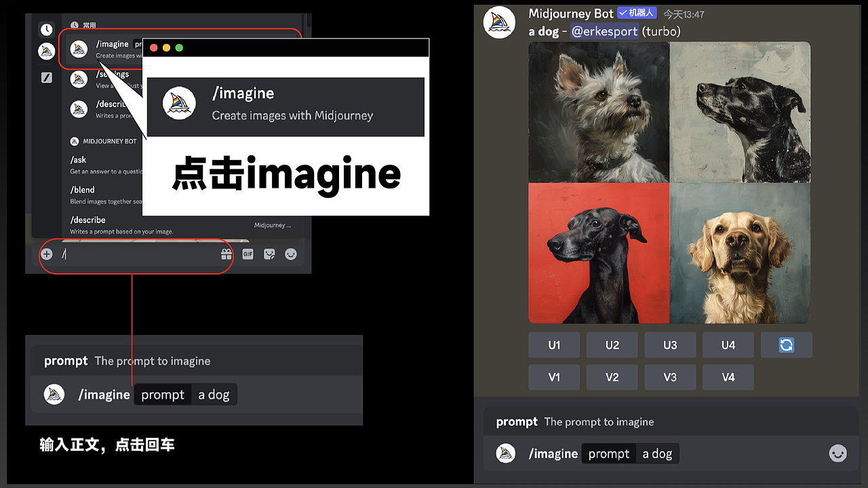Screen dimensions: 868x488
Task: Open the black speckled dog image
Action: pyautogui.click(x=740, y=113)
